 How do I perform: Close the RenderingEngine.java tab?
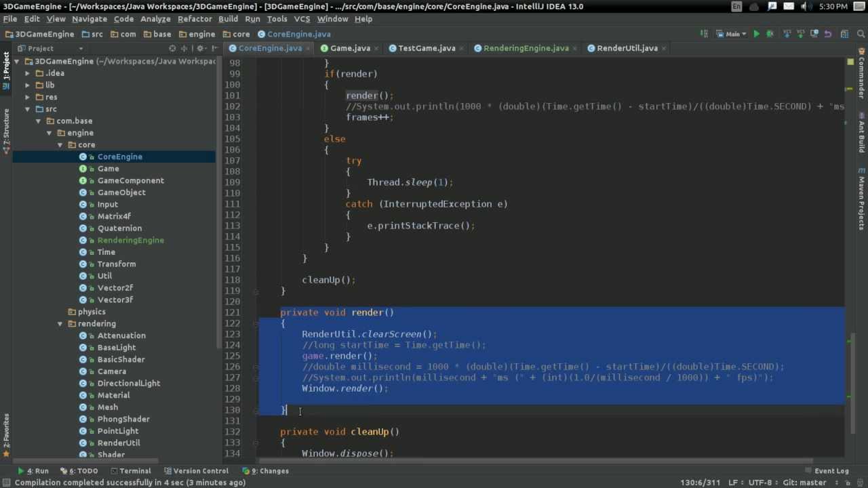tap(576, 48)
